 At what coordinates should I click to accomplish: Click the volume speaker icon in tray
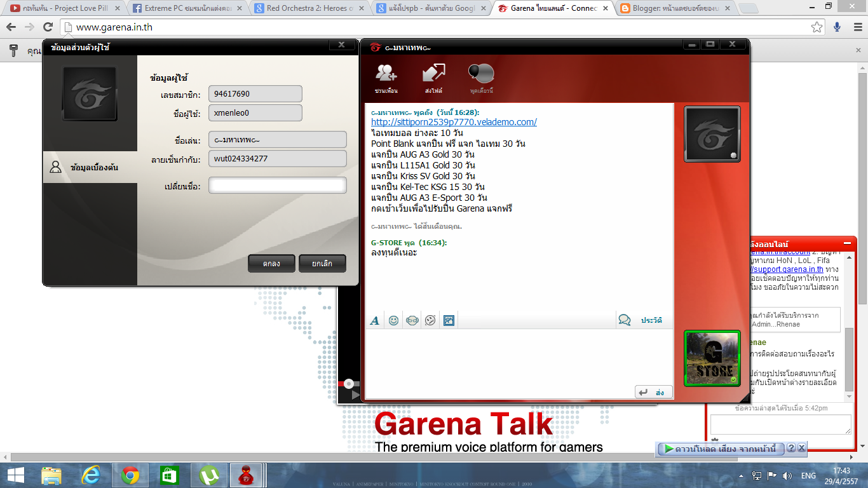pos(788,475)
